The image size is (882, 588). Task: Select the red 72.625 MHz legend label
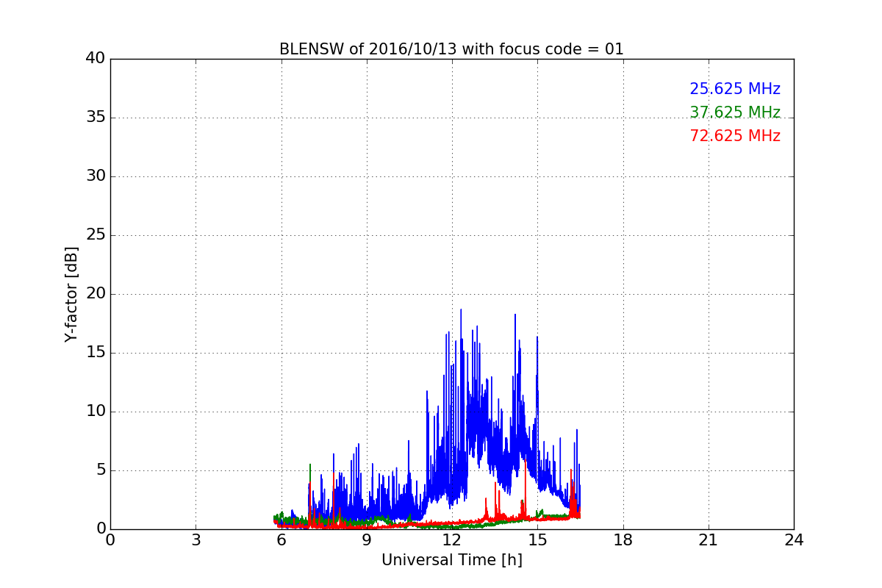pos(735,136)
